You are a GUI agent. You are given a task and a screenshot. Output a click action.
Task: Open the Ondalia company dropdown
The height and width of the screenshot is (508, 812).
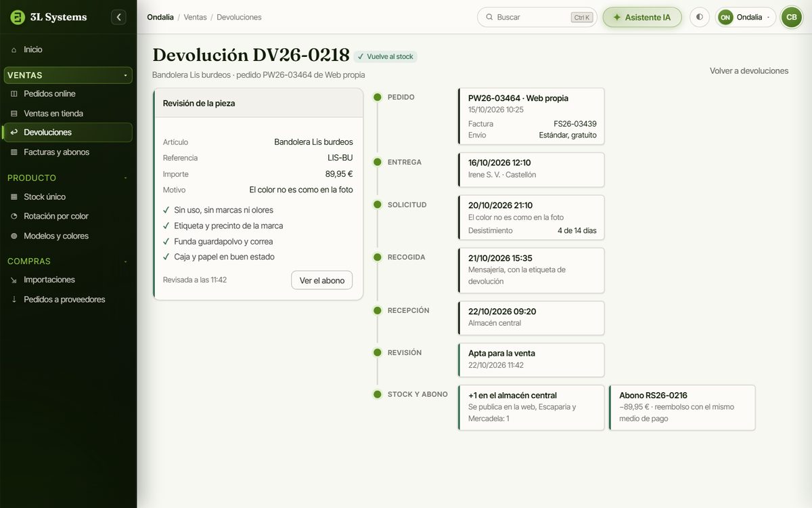coord(746,17)
